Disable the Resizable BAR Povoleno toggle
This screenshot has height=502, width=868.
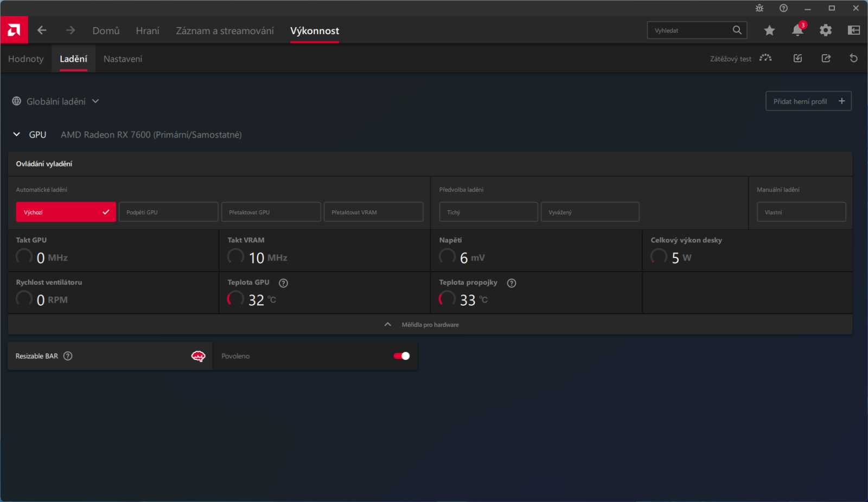pos(401,356)
